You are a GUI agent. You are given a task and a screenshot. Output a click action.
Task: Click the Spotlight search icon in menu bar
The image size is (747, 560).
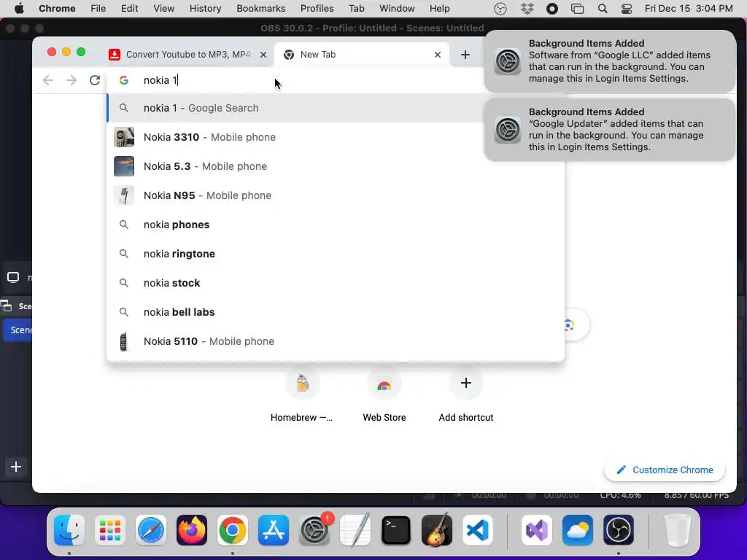(x=602, y=9)
